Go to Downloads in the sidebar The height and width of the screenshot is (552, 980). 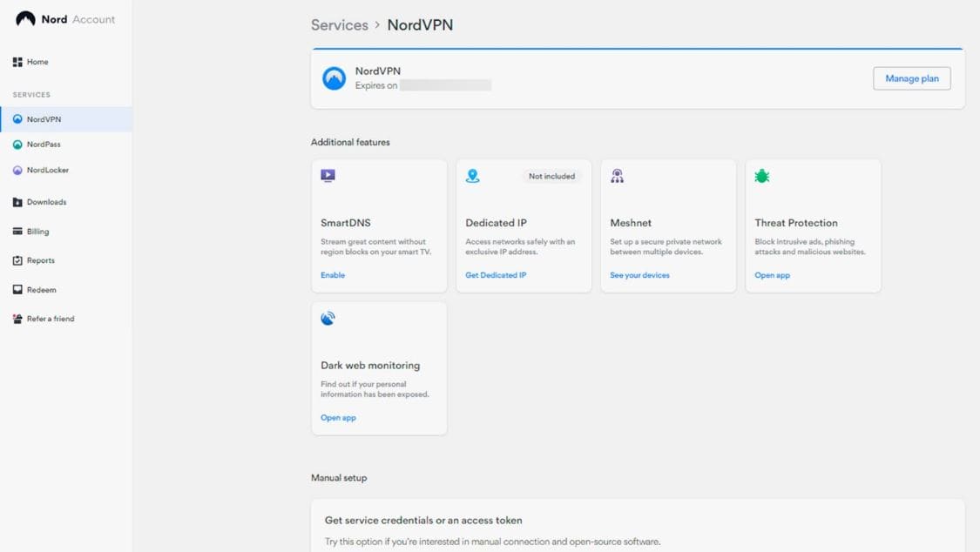coord(46,202)
